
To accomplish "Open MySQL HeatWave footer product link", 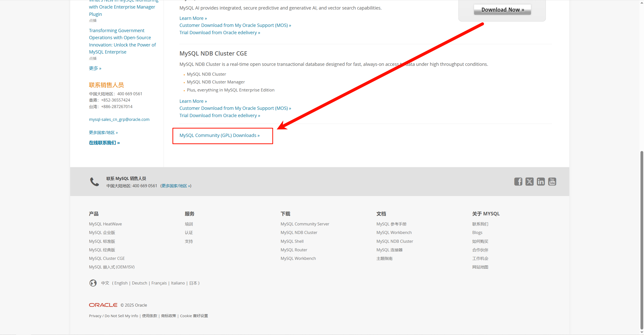I will coord(105,224).
